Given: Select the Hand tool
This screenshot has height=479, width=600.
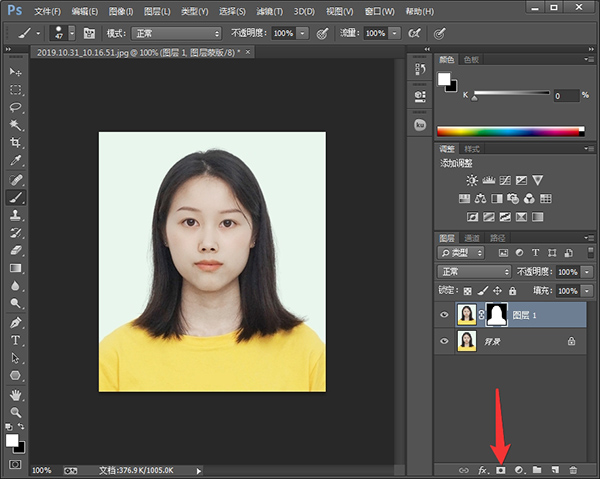Looking at the screenshot, I should [15, 394].
